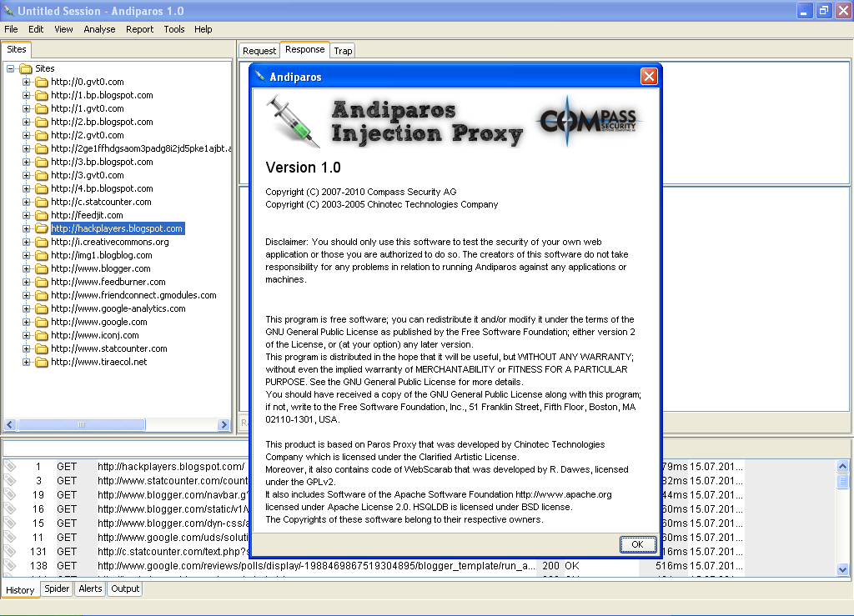854x616 pixels.
Task: Open the Report menu
Action: [x=139, y=29]
